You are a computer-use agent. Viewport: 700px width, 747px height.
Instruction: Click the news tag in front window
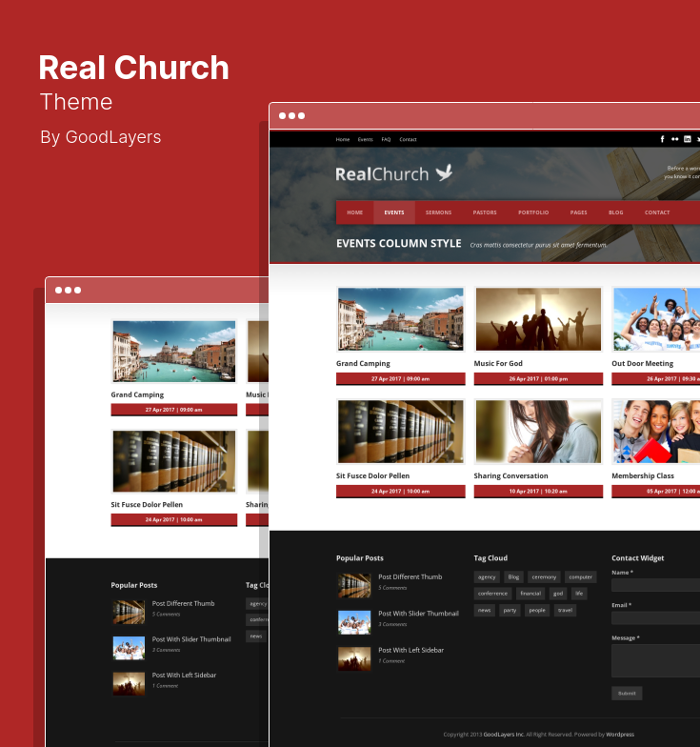pos(484,610)
